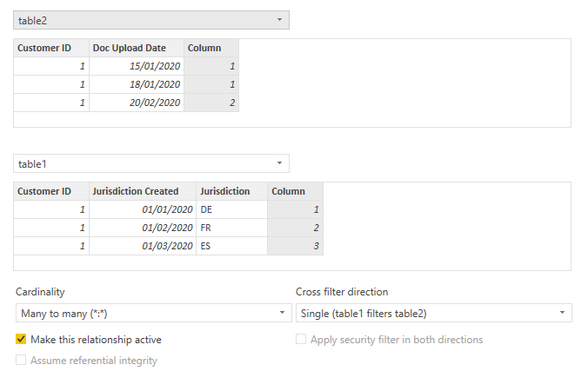Screen dimensions: 588x371
Task: Open the Cardinality dropdown showing Many to many
Action: pyautogui.click(x=154, y=313)
